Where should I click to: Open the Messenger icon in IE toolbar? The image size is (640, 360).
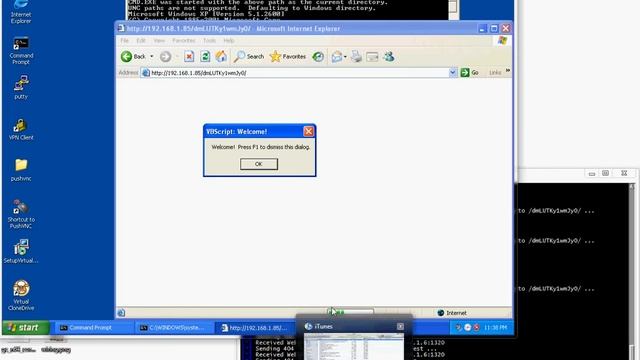point(389,56)
